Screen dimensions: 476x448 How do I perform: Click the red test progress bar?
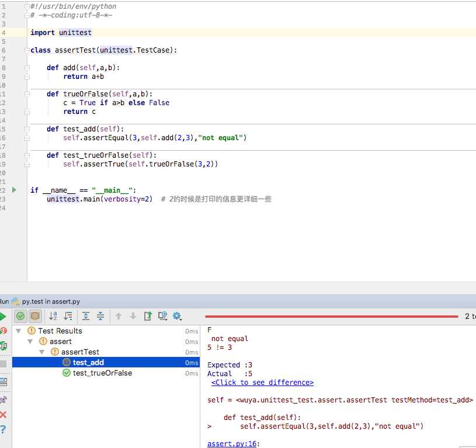tap(332, 317)
